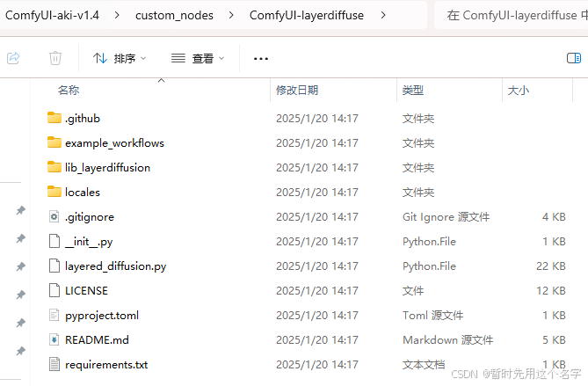Expand chevron after ComfyUI-layerdiffuse breadcrumb
Viewport: 588px width, 386px height.
383,15
